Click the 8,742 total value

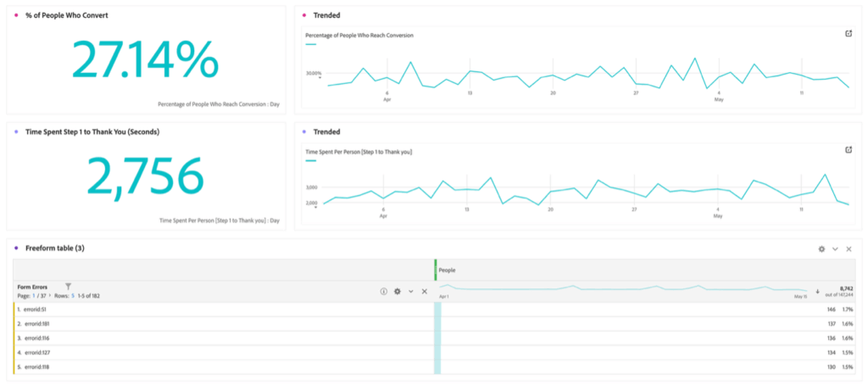coord(847,288)
